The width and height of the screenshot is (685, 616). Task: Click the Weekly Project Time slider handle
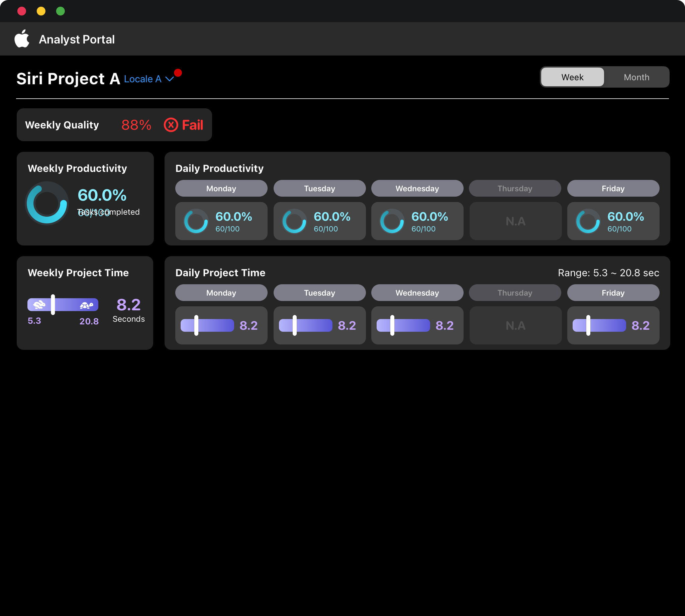coord(53,305)
